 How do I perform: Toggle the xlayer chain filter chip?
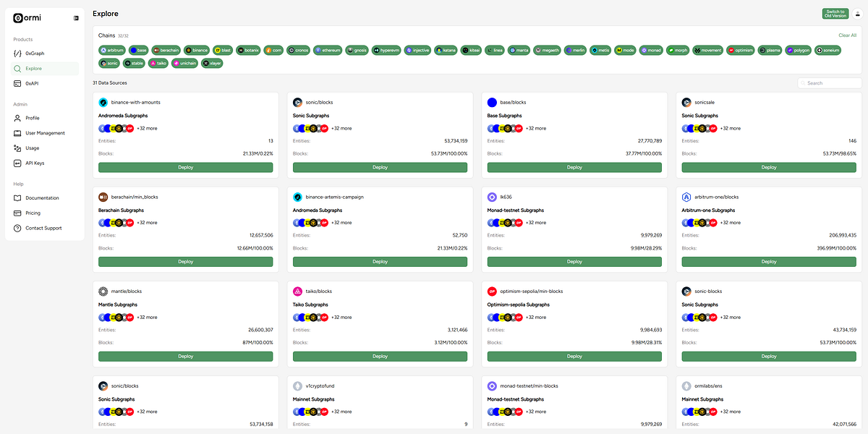coord(212,64)
